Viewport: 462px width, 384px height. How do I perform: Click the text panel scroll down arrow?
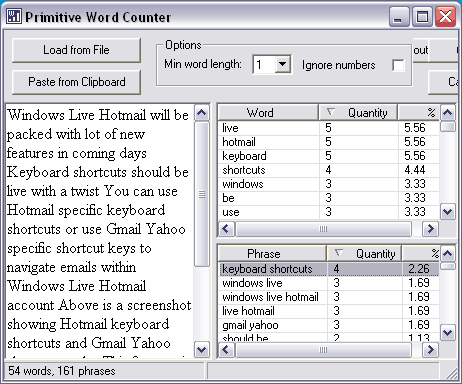[x=202, y=349]
